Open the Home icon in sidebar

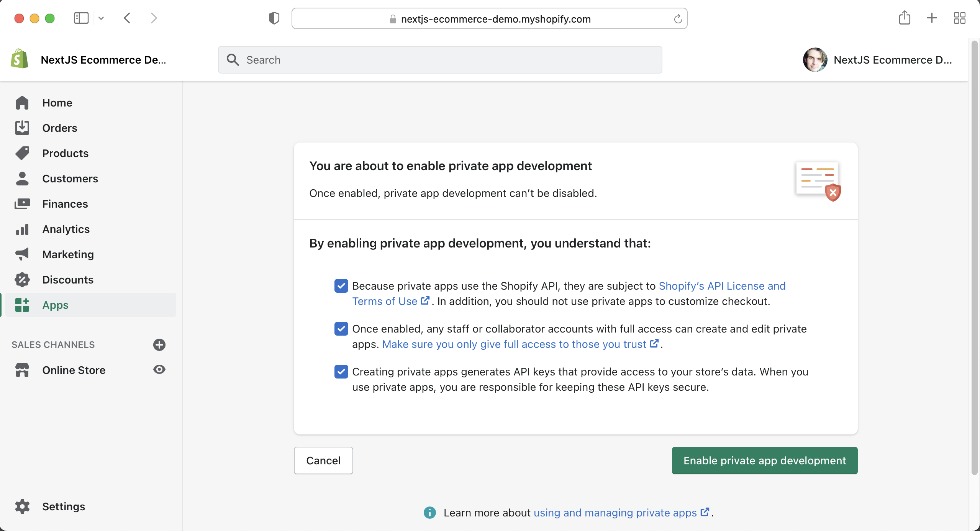(x=22, y=103)
